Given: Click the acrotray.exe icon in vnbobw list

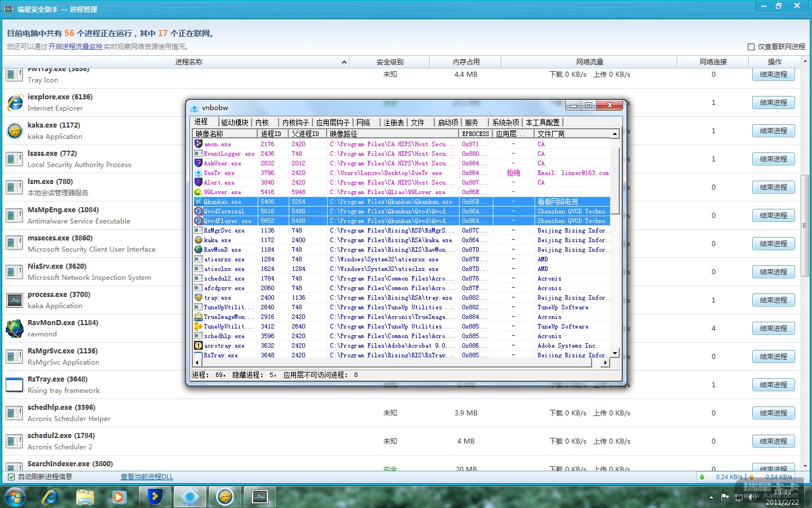Looking at the screenshot, I should [198, 345].
